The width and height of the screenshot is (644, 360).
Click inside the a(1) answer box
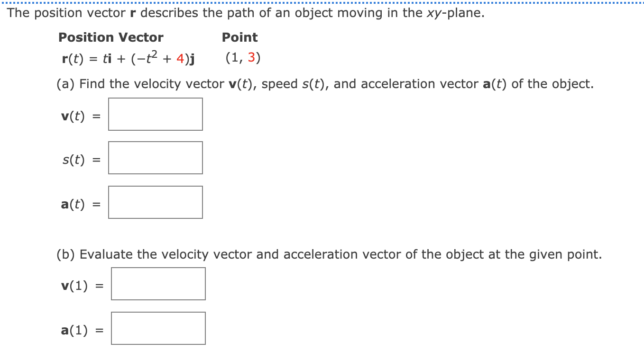tap(158, 328)
